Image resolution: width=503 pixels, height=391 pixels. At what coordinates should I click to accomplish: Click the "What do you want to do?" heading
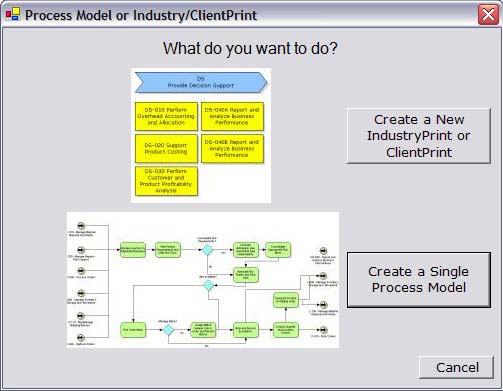(250, 49)
